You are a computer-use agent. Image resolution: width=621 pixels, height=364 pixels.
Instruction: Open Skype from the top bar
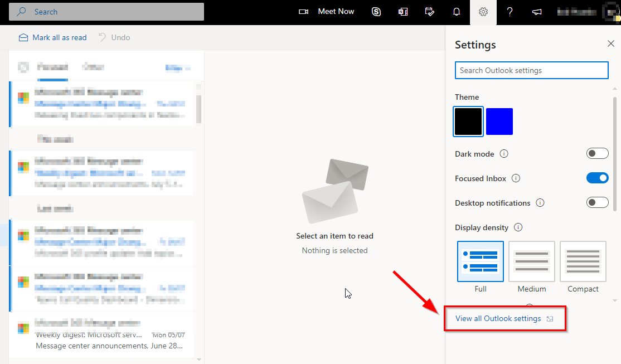376,11
